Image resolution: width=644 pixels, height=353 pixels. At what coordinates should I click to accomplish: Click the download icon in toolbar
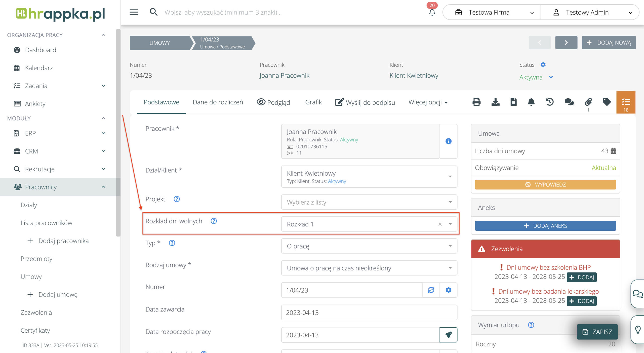point(495,102)
